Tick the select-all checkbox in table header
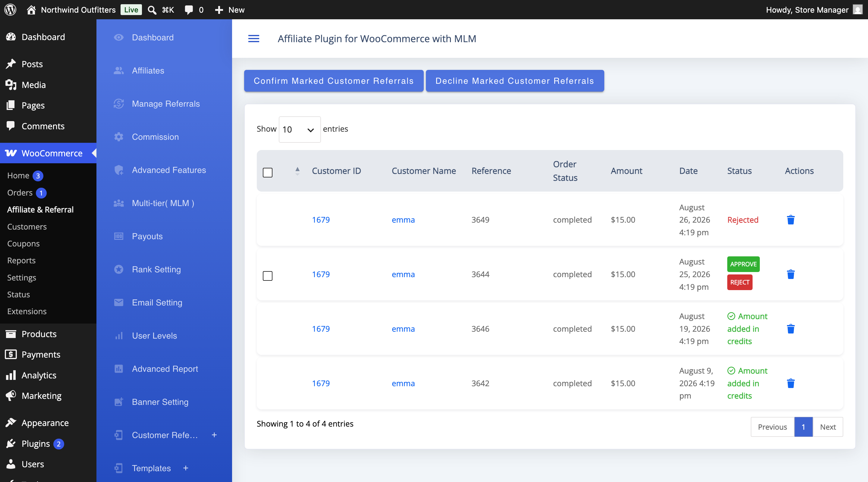The image size is (868, 482). click(x=268, y=172)
